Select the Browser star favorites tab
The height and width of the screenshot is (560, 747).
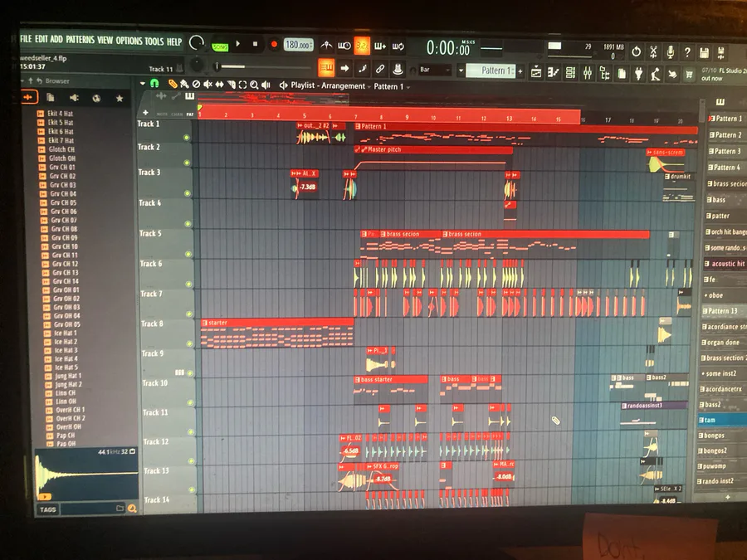coord(119,99)
